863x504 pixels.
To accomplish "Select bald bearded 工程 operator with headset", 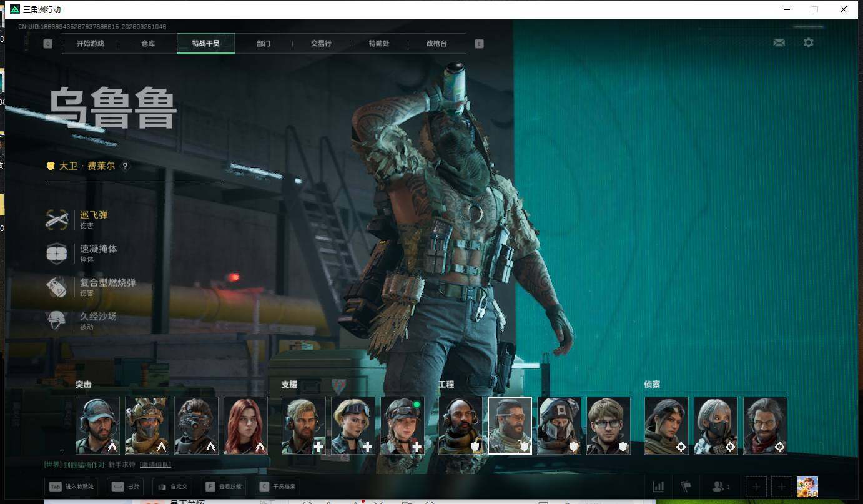I will [460, 425].
